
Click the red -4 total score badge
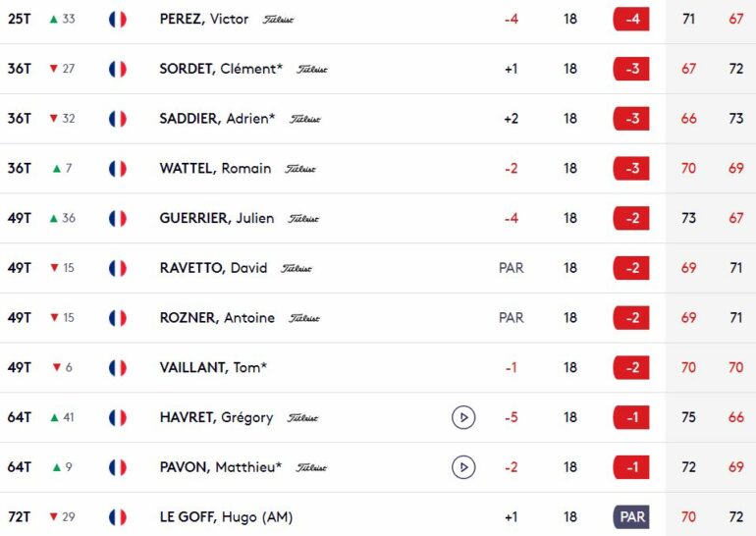click(631, 19)
